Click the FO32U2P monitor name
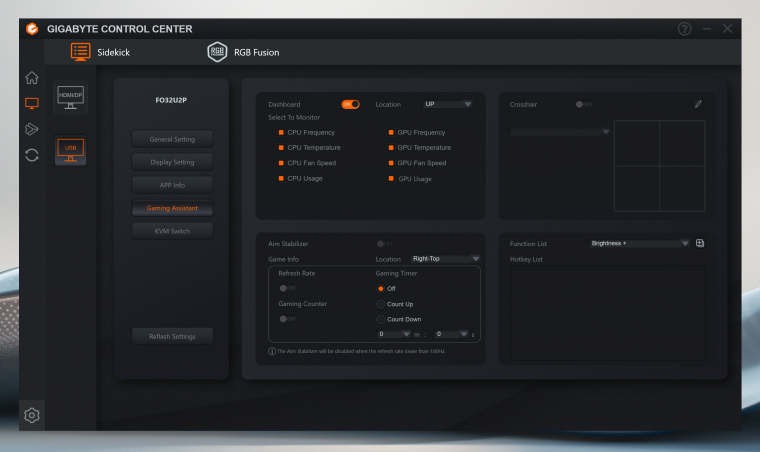Viewport: 760px width, 452px height. (x=171, y=100)
